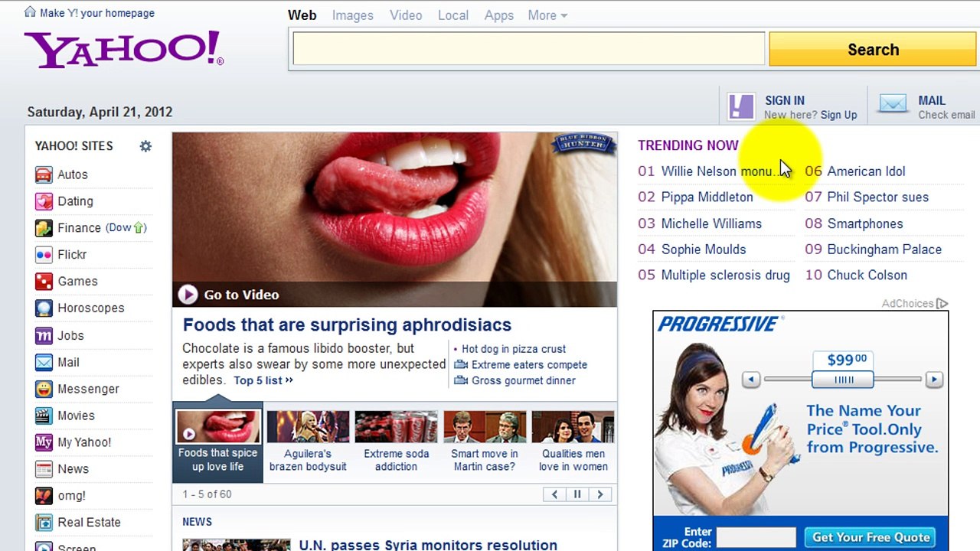
Task: Select the Web search tab
Action: coord(302,15)
